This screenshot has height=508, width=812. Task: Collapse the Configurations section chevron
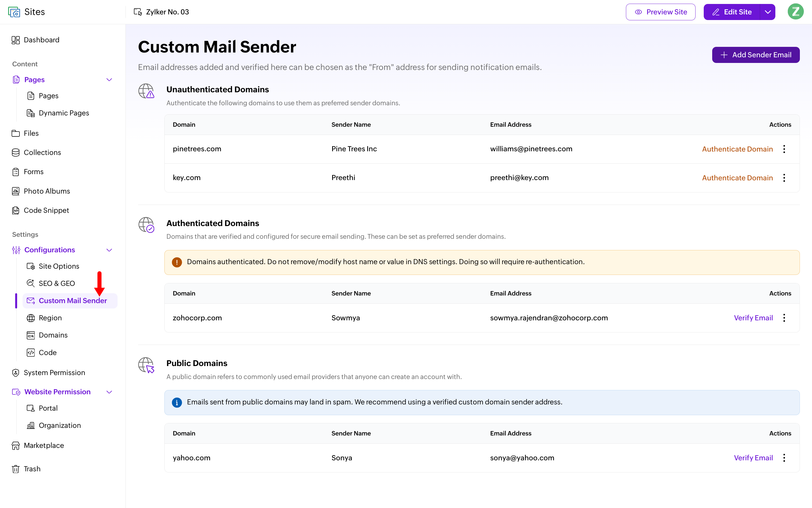[109, 250]
